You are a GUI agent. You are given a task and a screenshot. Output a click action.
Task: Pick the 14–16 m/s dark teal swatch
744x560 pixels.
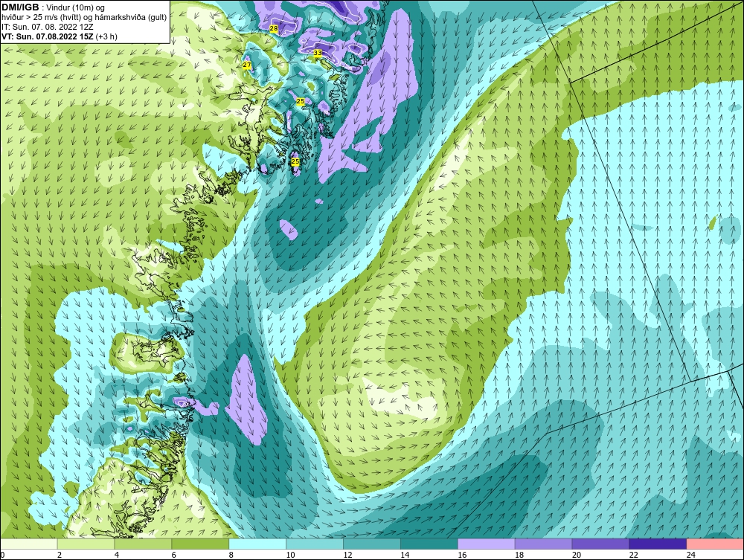tap(429, 544)
